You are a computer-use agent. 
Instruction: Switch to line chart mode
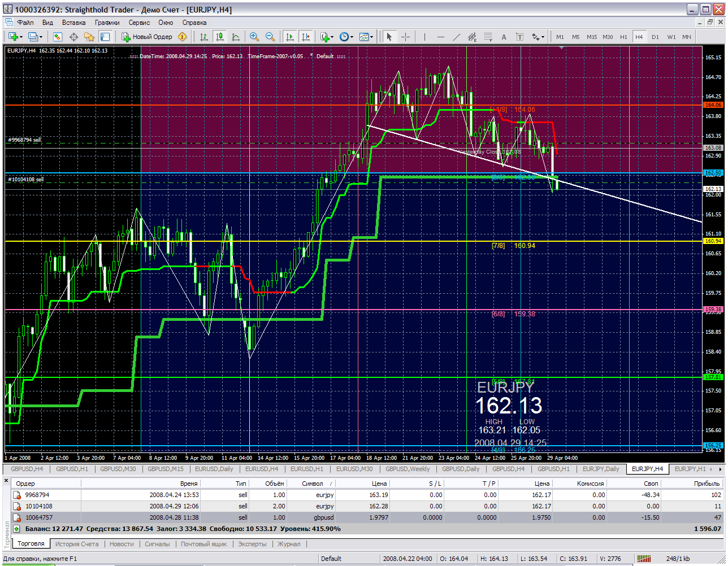[236, 37]
